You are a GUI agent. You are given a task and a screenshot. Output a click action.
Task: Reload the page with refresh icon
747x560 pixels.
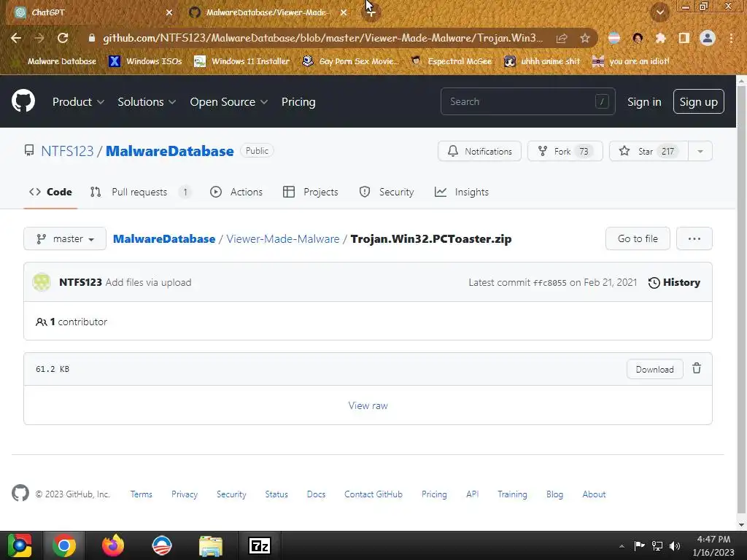pyautogui.click(x=63, y=38)
